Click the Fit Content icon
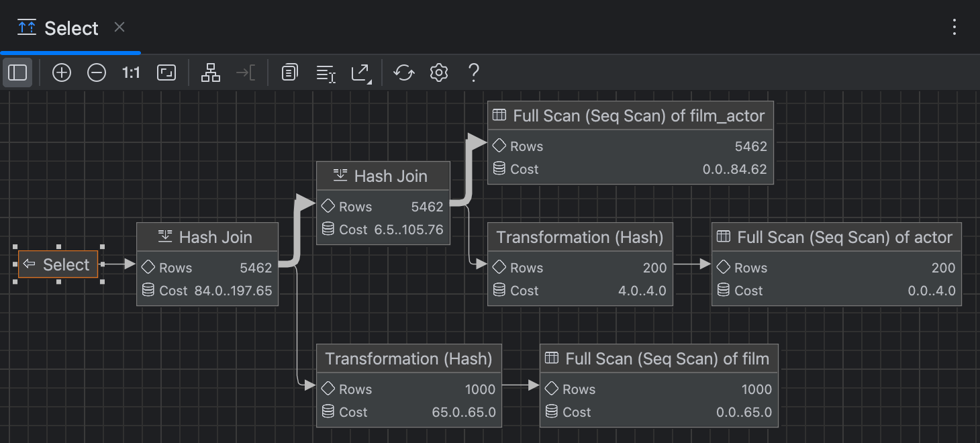 [165, 72]
